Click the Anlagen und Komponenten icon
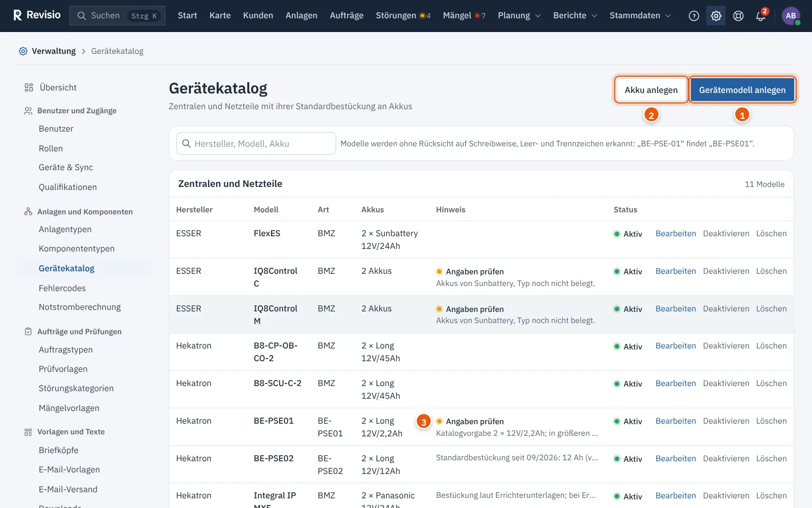Screen dimensions: 812x508 tap(28, 211)
